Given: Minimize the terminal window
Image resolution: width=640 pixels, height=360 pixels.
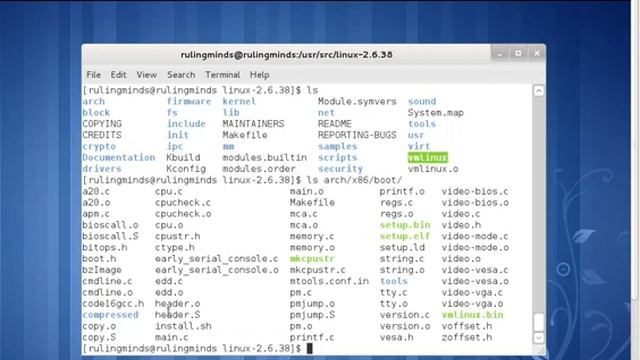Looking at the screenshot, I should click(x=500, y=53).
